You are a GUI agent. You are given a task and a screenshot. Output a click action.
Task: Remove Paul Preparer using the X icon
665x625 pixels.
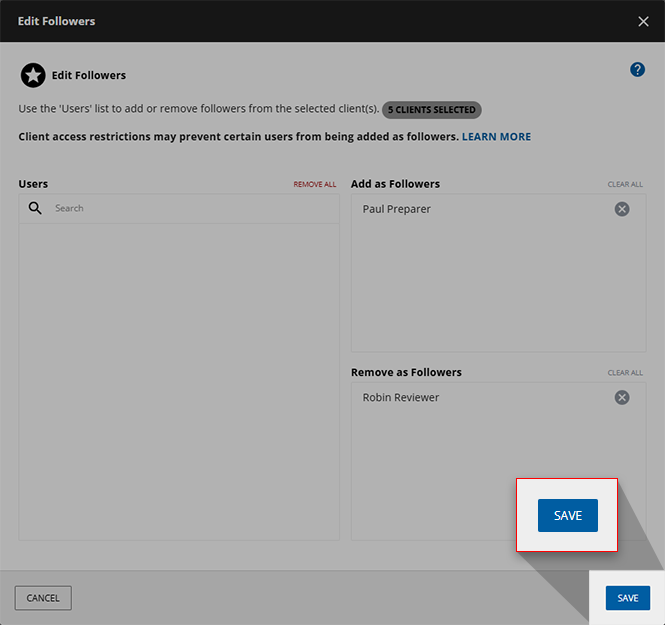click(x=622, y=209)
